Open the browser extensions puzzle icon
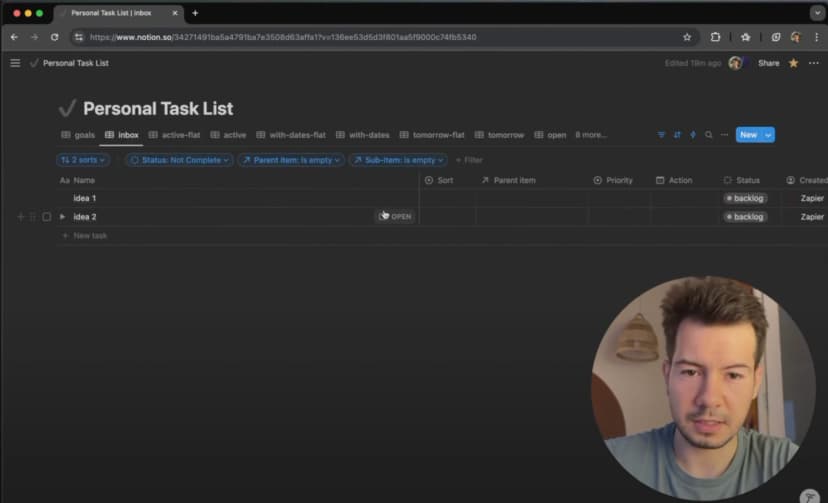This screenshot has width=828, height=503. 715,37
